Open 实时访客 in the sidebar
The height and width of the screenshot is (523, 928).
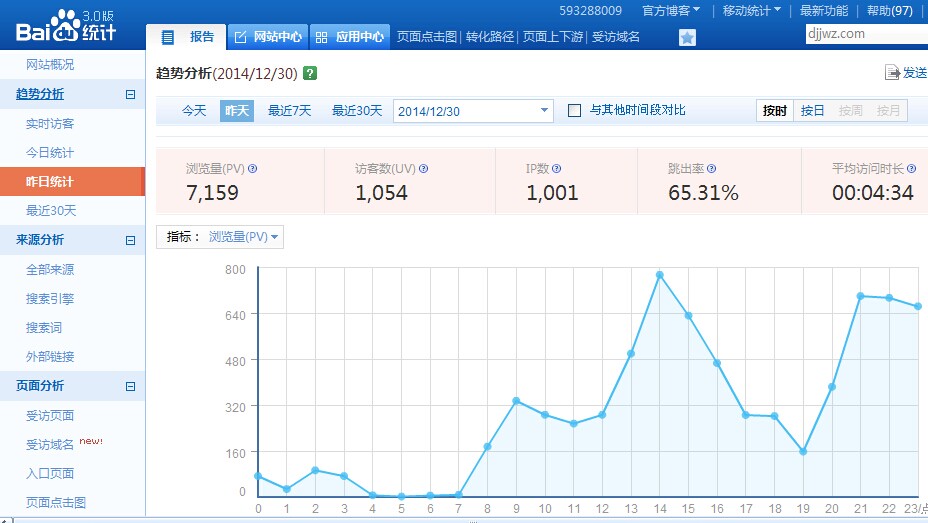click(x=50, y=124)
